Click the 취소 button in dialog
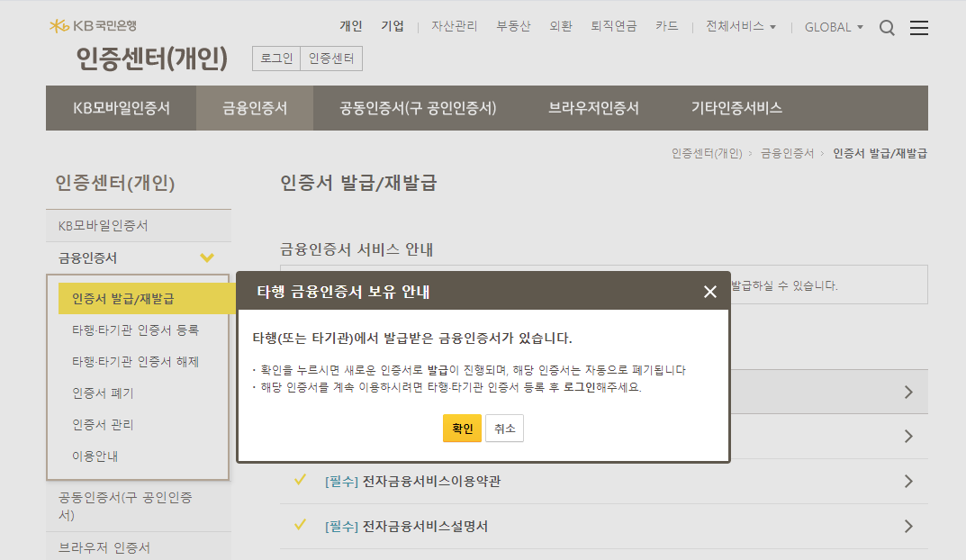Image resolution: width=966 pixels, height=560 pixels. tap(504, 429)
